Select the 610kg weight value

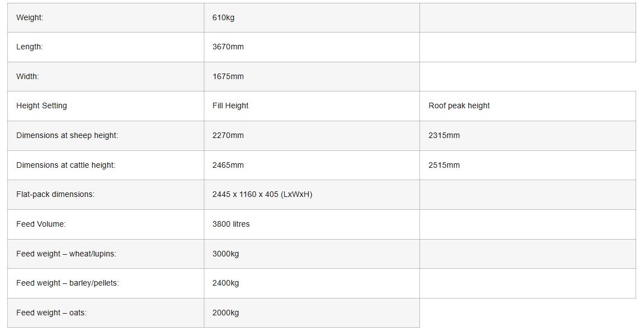coord(223,17)
